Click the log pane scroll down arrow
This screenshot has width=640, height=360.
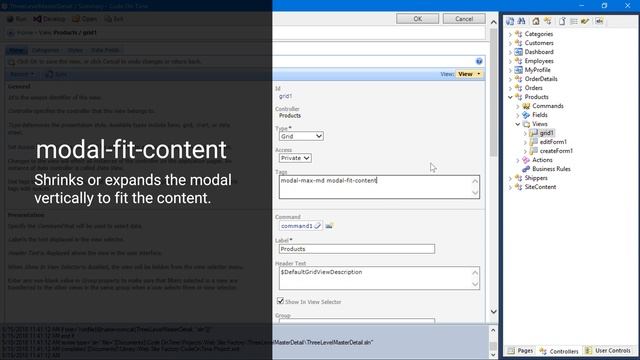point(493,355)
